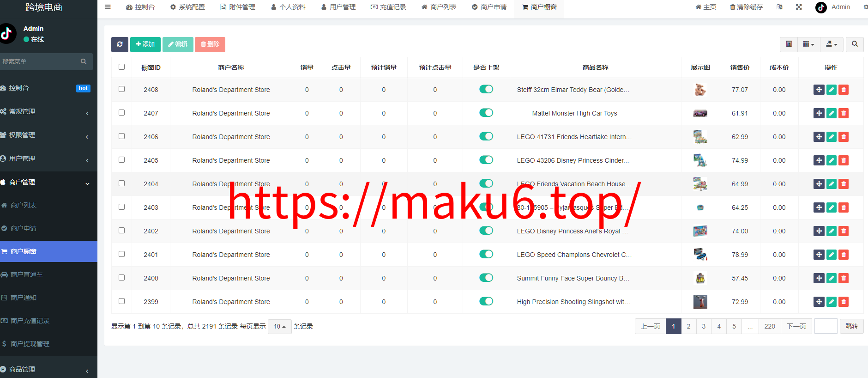
Task: Collapse 商户管理 sidebar menu
Action: [48, 182]
